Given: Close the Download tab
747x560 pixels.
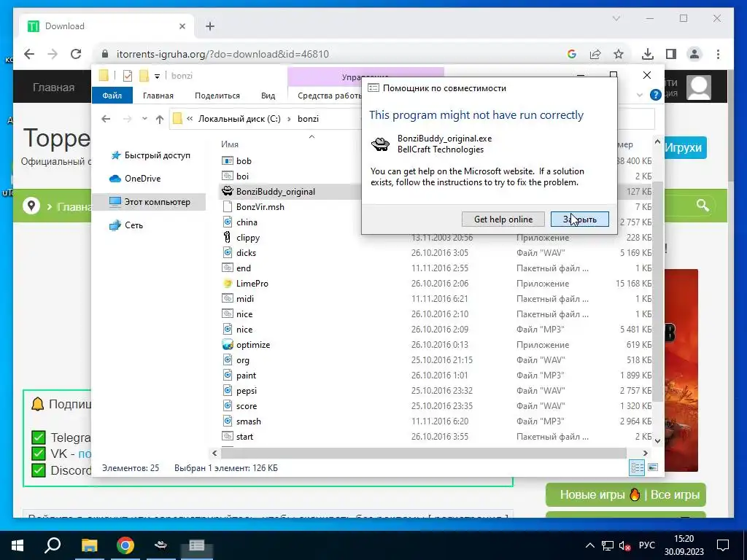Looking at the screenshot, I should point(182,26).
